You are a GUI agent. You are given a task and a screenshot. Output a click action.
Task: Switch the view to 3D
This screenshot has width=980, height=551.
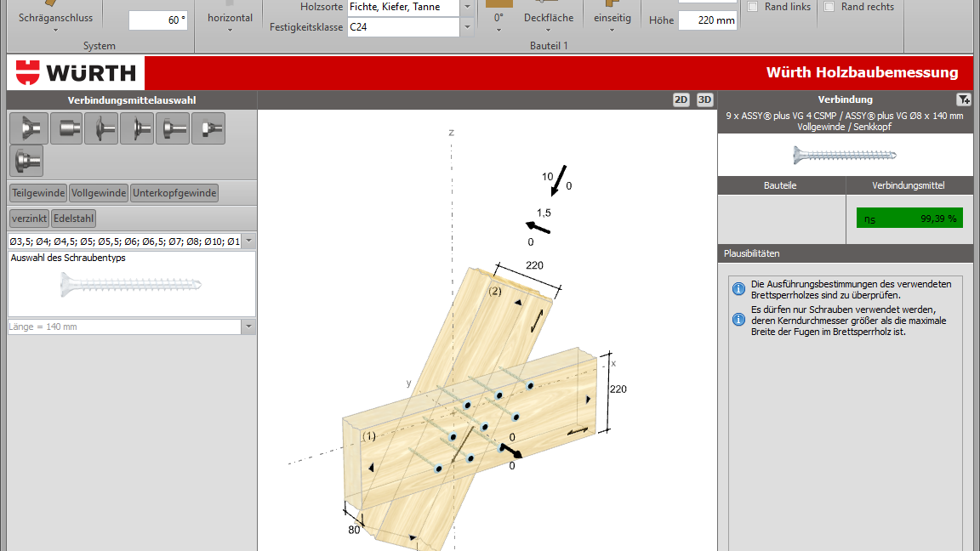[704, 100]
